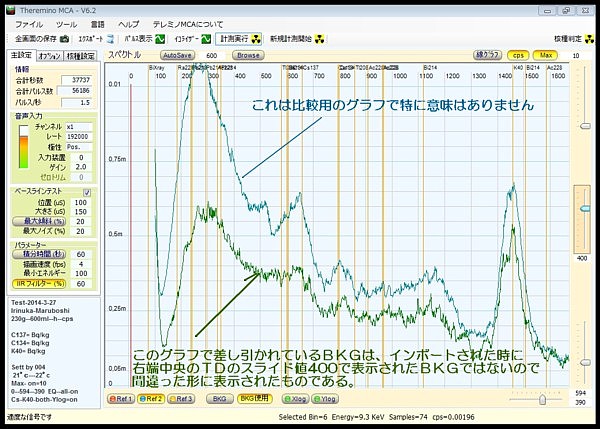Switch to the 核種設定 tab
Viewport: 600px width, 429px height.
point(80,56)
